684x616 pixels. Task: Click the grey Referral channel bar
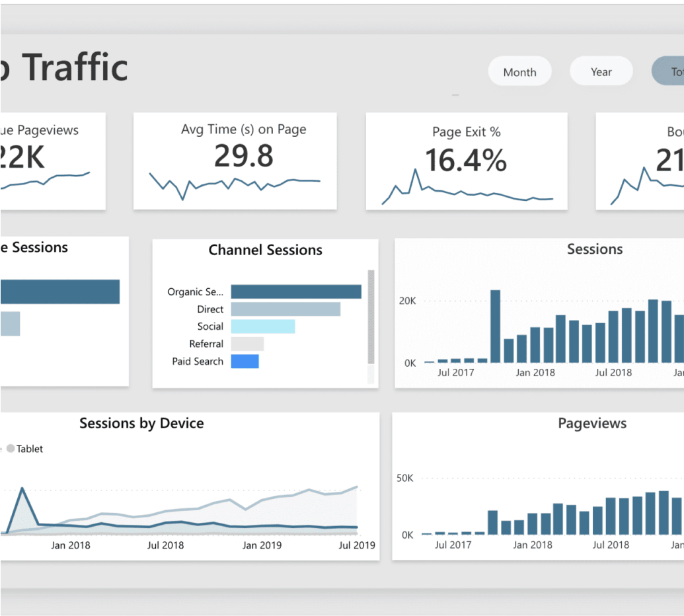tap(247, 344)
